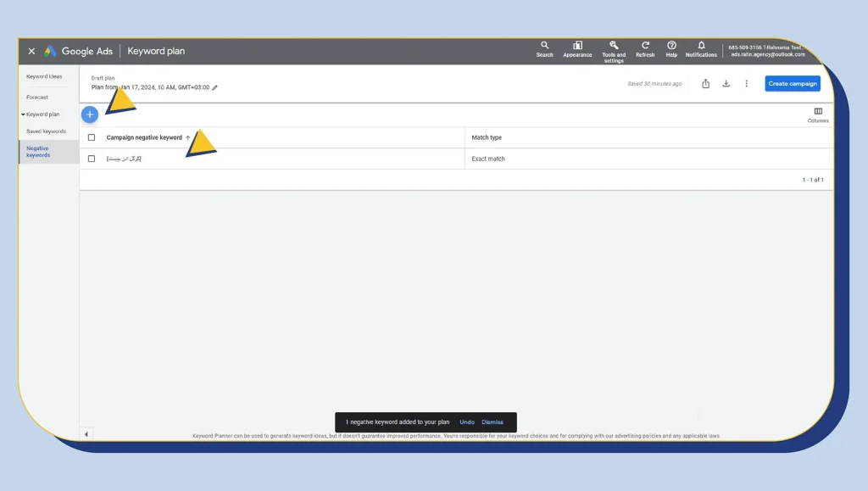The height and width of the screenshot is (491, 868).
Task: Modify table Columns
Action: (818, 115)
